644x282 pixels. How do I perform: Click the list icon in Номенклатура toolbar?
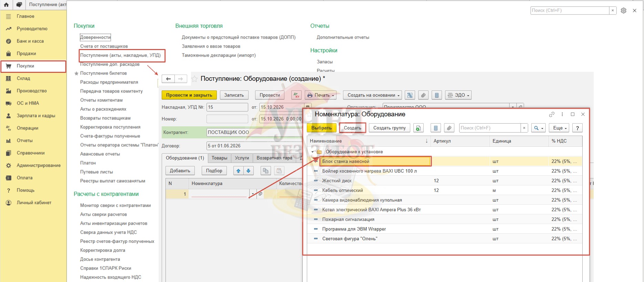coord(436,128)
